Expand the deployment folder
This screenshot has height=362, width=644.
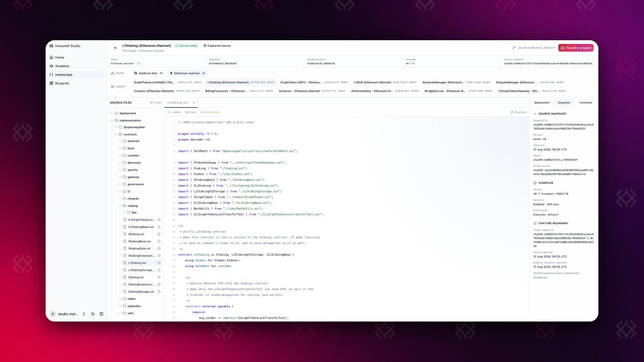pos(128,113)
